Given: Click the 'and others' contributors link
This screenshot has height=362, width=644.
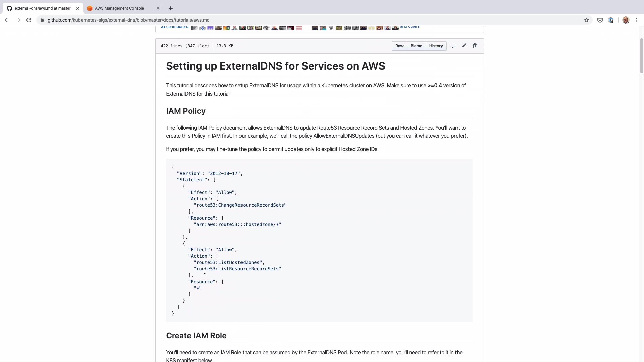Looking at the screenshot, I should [410, 27].
